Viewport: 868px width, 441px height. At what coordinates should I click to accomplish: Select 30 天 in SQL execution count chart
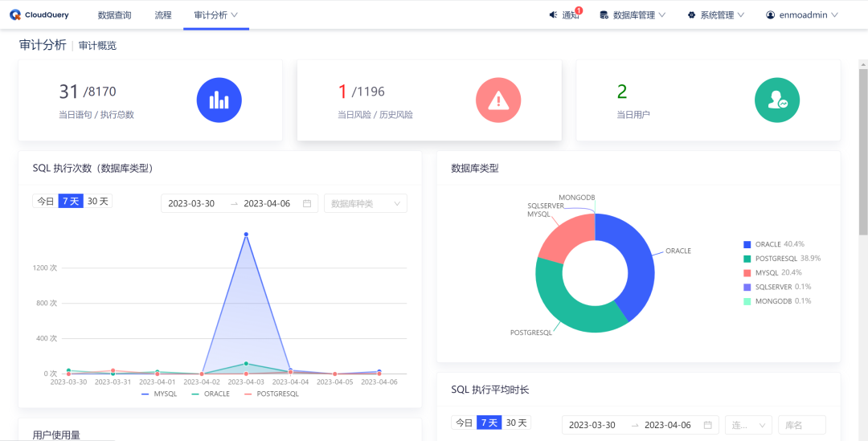point(98,202)
